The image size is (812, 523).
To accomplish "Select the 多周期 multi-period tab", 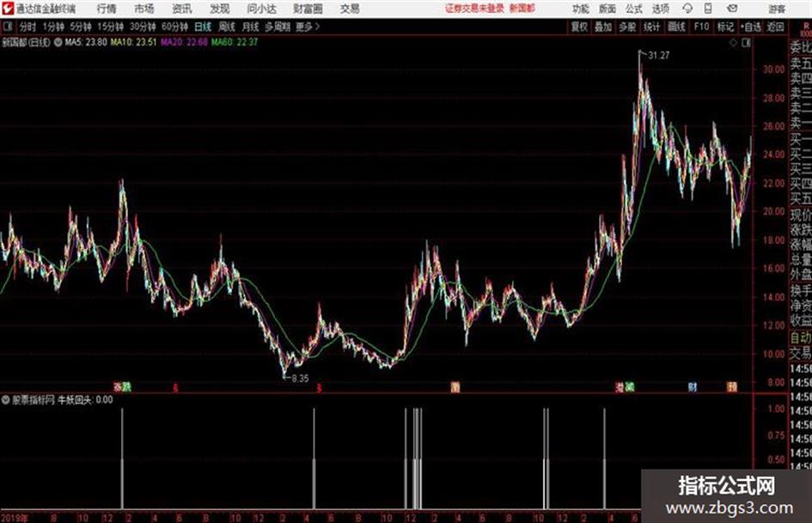I will (x=278, y=27).
